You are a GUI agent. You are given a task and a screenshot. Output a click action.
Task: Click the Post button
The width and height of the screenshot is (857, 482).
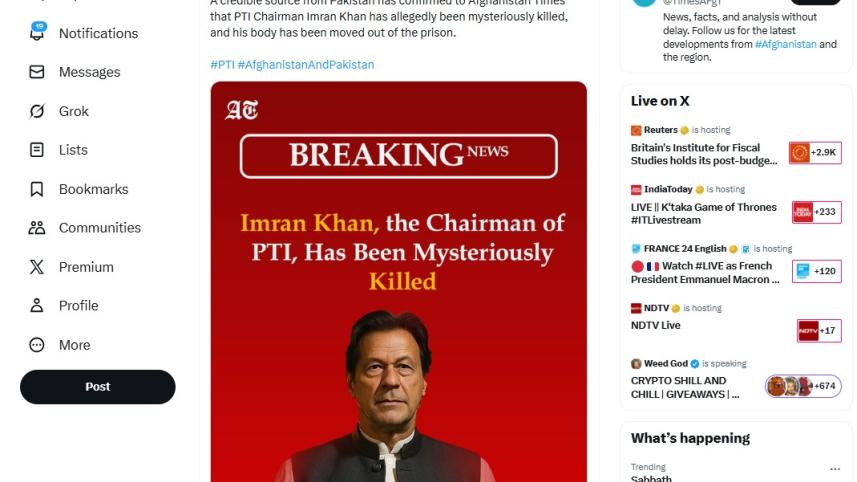[97, 387]
